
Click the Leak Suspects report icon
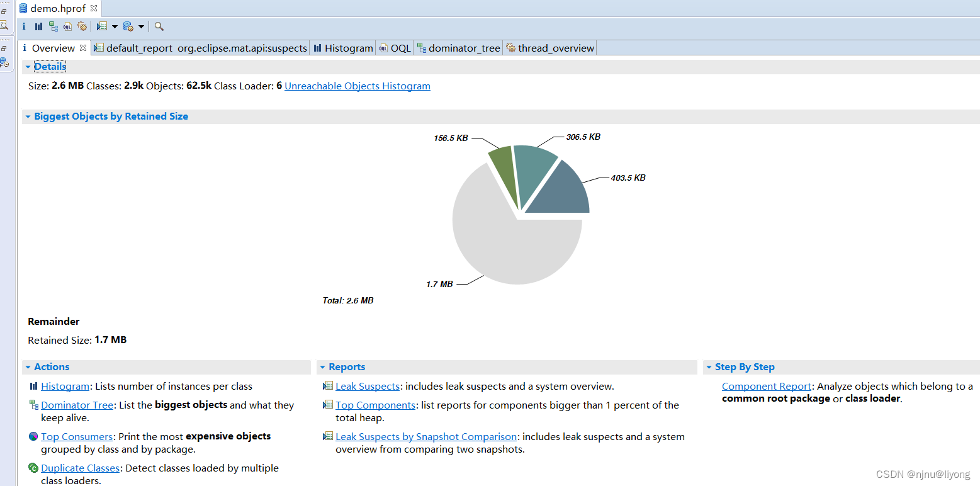pyautogui.click(x=328, y=386)
